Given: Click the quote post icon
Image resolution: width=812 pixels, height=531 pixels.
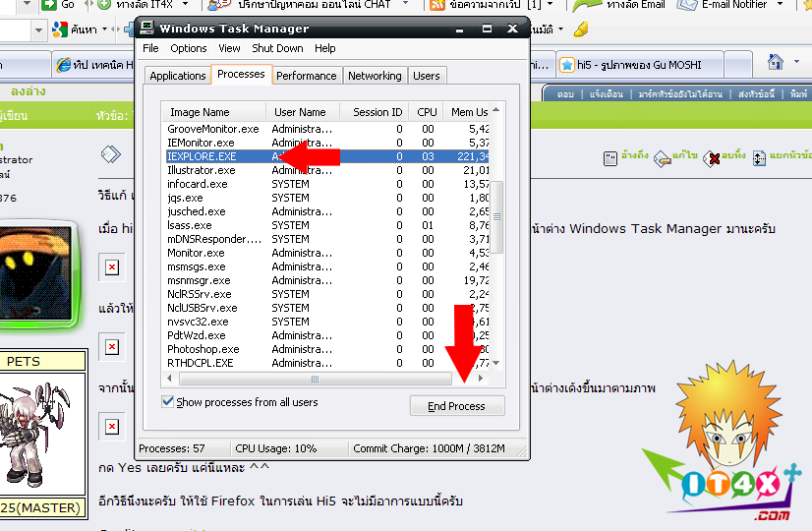Looking at the screenshot, I should (x=610, y=156).
